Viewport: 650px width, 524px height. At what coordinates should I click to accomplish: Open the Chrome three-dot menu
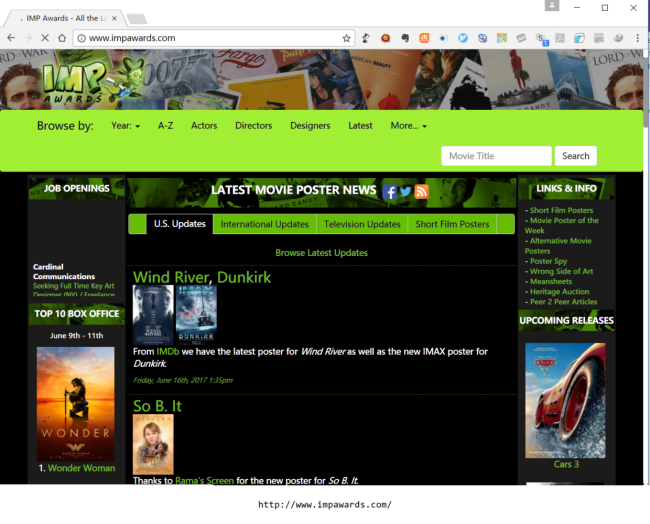coord(637,38)
